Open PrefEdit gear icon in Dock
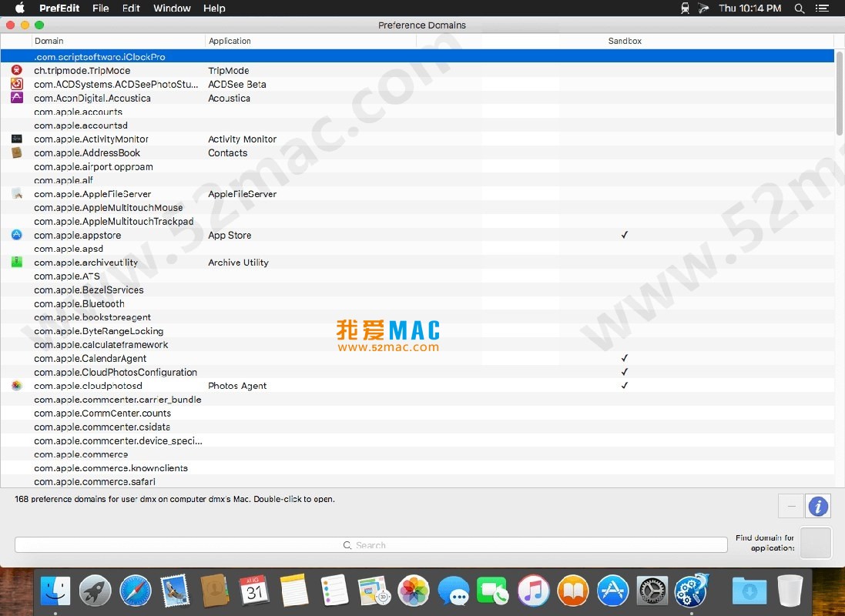Viewport: 845px width, 616px height. pos(692,591)
